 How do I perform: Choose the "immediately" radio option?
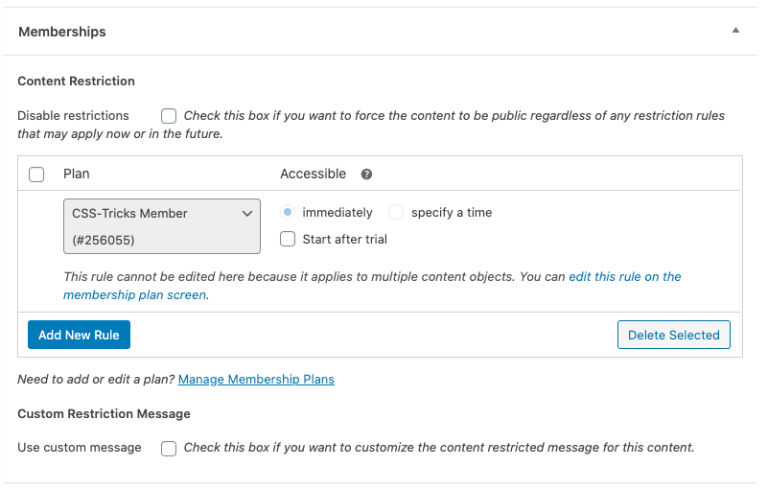point(288,212)
